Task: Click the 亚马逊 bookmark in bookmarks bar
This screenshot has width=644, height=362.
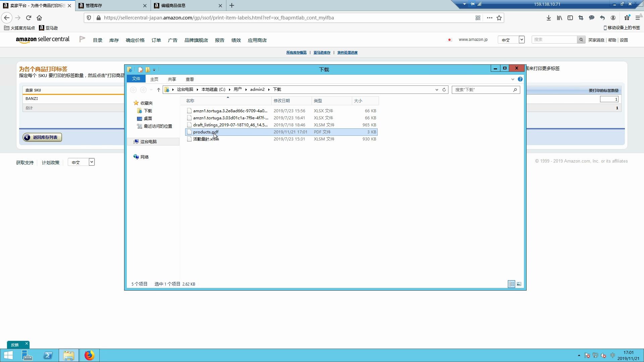Action: point(48,28)
